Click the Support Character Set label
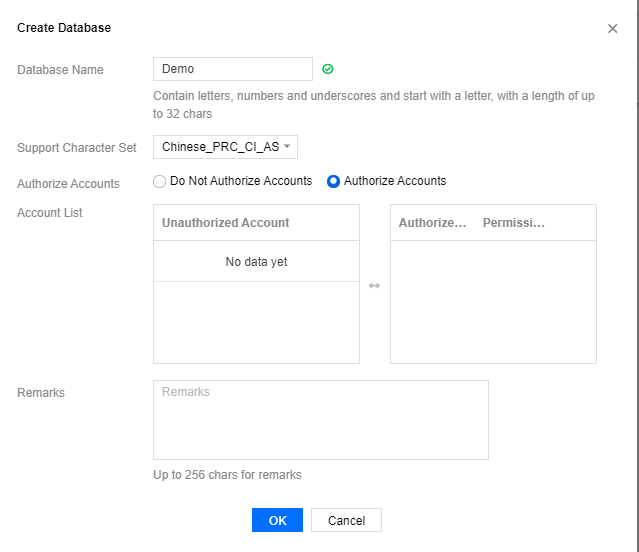The image size is (639, 552). pos(77,148)
